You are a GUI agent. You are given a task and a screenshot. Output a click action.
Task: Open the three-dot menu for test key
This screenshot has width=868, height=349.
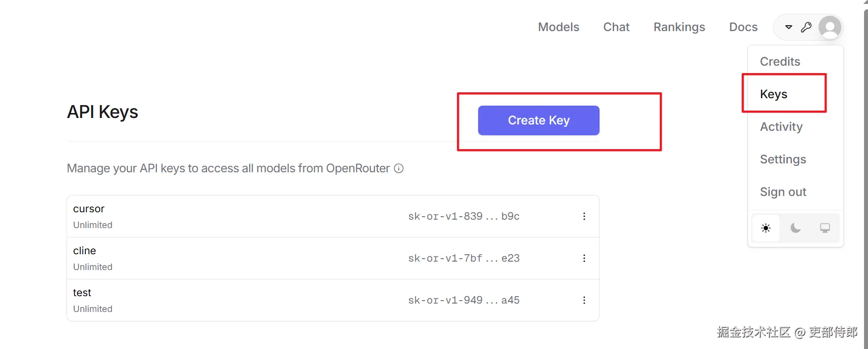584,300
